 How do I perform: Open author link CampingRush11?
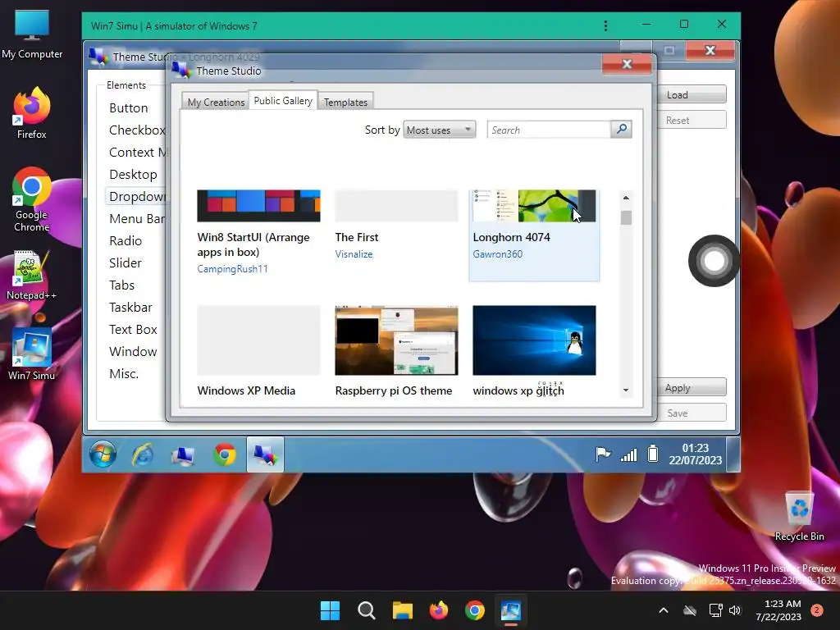(x=232, y=269)
